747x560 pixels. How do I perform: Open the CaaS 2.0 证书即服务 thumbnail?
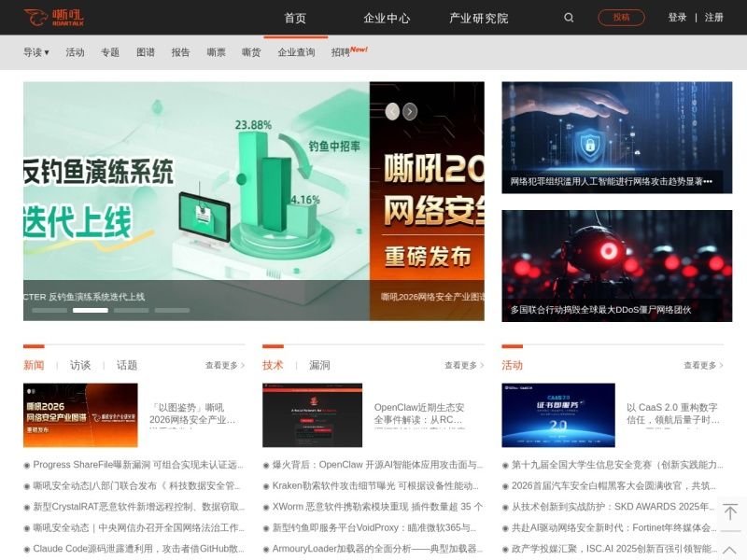(558, 415)
